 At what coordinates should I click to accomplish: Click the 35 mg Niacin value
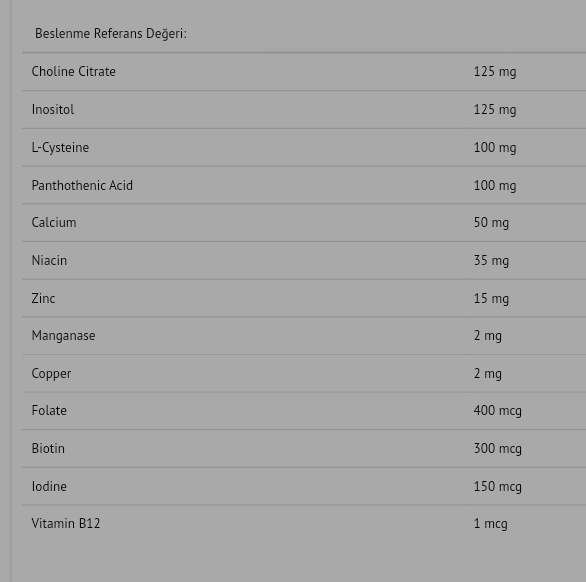(491, 261)
